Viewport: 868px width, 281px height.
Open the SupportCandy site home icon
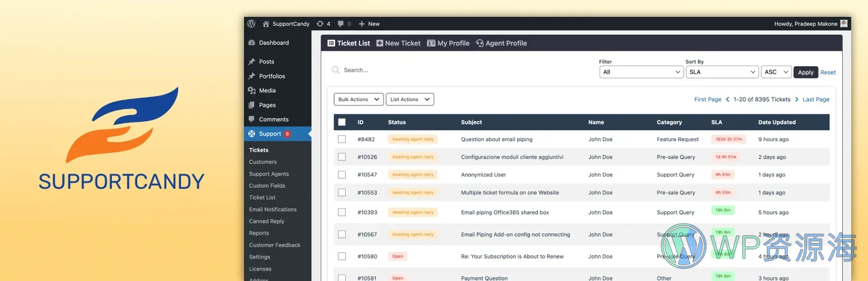click(x=266, y=24)
